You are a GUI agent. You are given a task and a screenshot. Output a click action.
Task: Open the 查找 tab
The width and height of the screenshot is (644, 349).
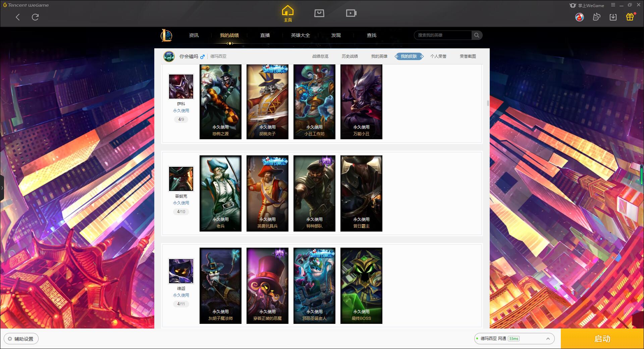(x=372, y=35)
